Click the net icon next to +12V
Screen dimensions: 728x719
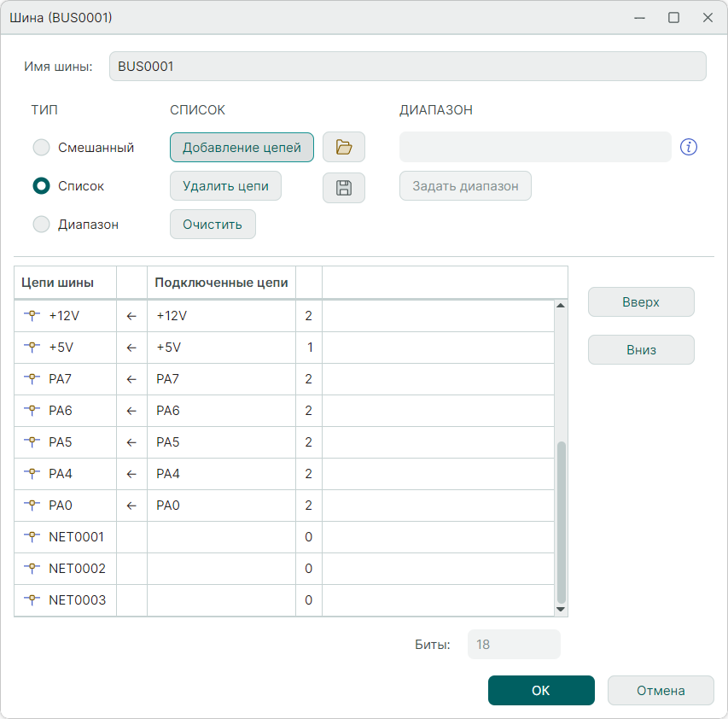pos(32,316)
